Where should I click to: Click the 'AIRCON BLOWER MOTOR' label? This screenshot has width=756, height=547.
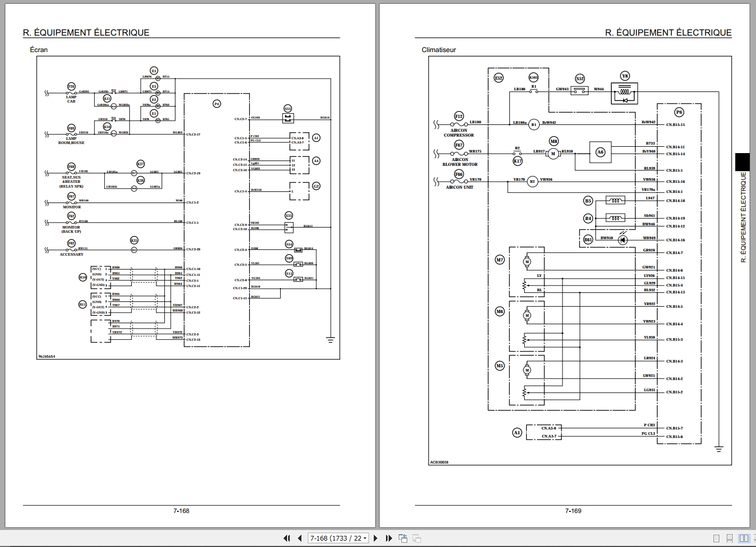coord(460,162)
